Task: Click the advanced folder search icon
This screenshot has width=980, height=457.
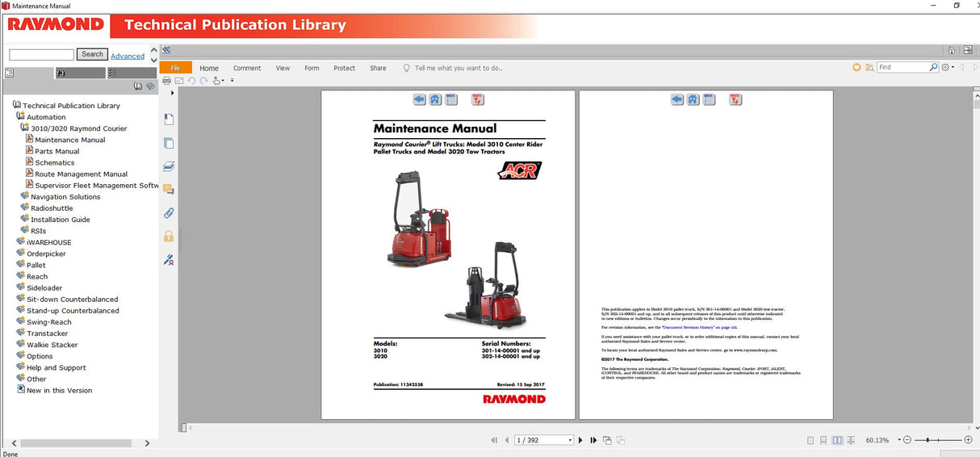Action: 869,68
